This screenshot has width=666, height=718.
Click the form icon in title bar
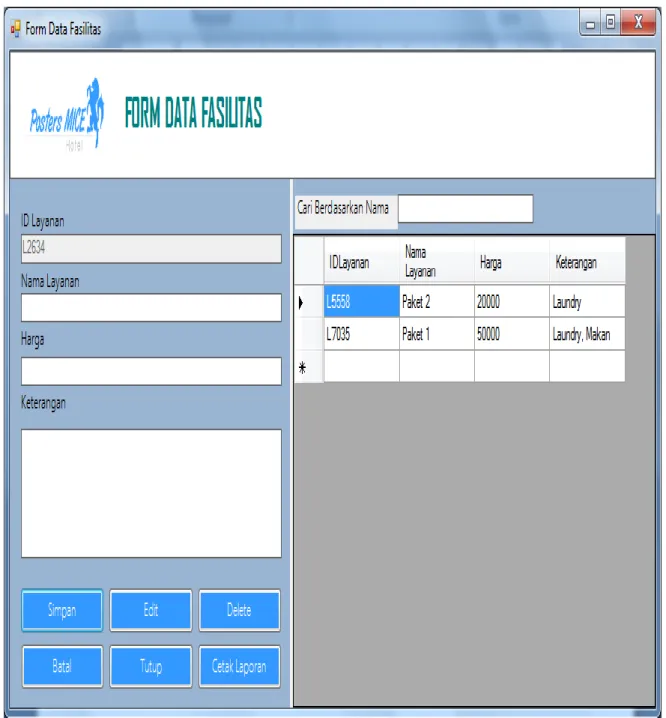[16, 28]
